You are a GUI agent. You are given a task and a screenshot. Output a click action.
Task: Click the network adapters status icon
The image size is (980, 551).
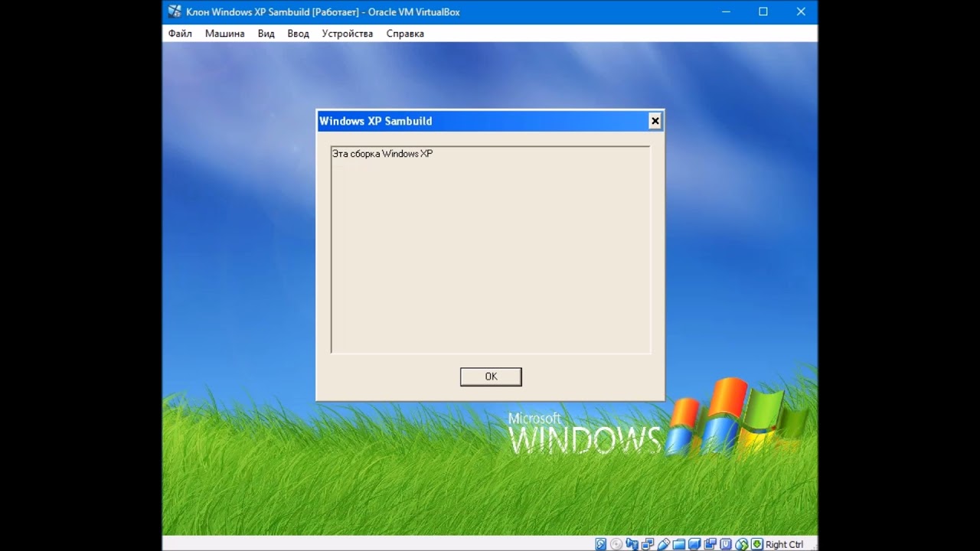(x=648, y=544)
